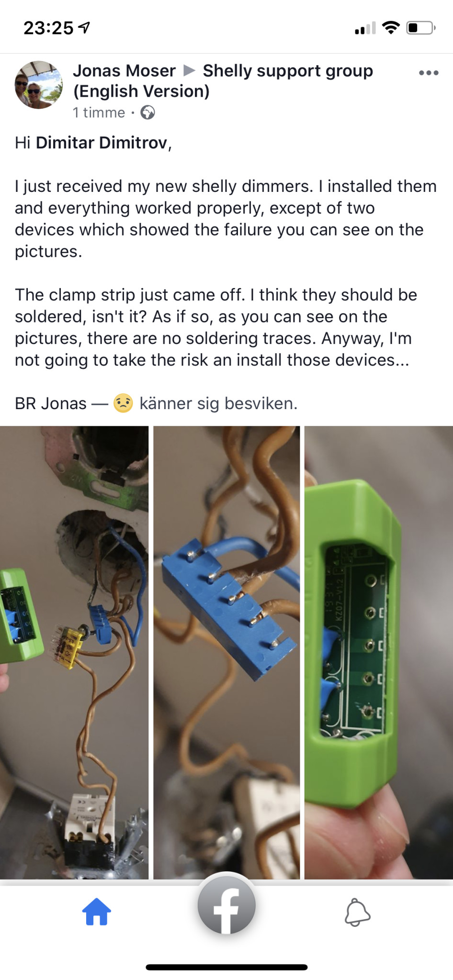Image resolution: width=453 pixels, height=980 pixels.
Task: Open the three-dot post options menu
Action: coord(429,73)
